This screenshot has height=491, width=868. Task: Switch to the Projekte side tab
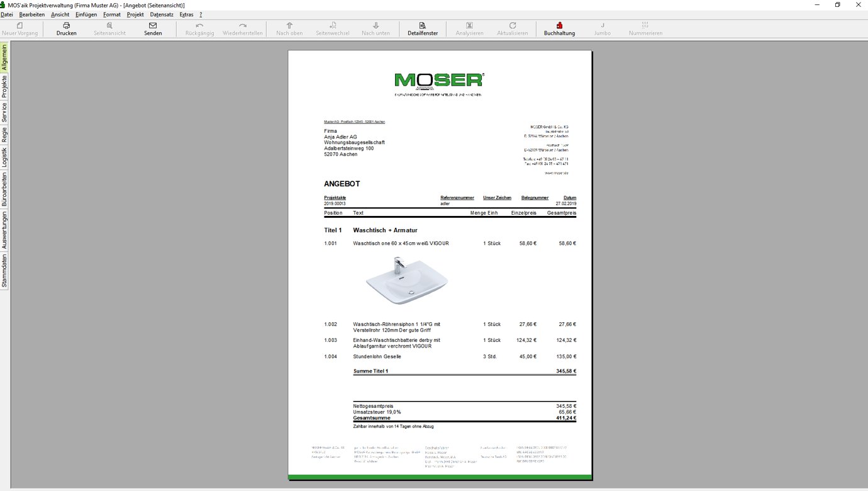click(x=4, y=87)
